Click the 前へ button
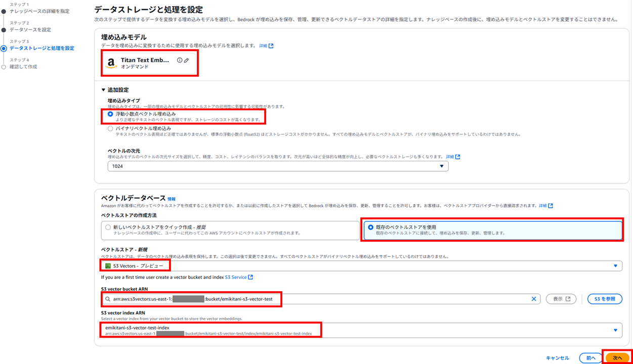 (590, 358)
